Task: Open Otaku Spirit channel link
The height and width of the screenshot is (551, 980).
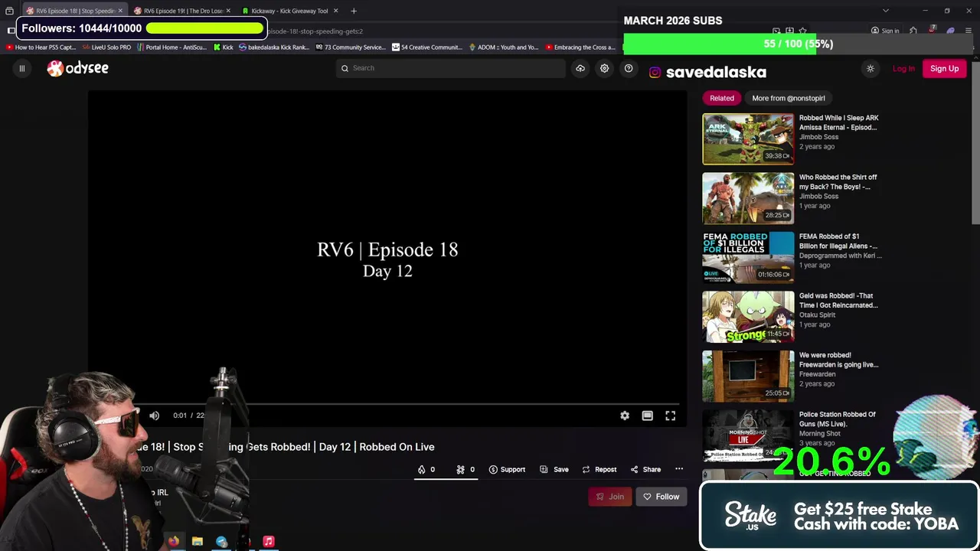Action: [817, 315]
